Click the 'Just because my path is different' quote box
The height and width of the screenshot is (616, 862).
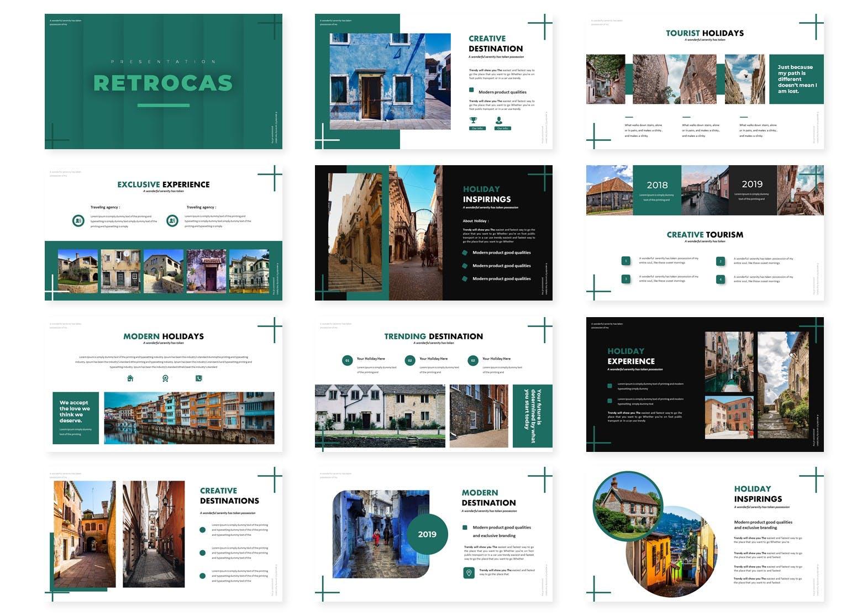pos(796,79)
